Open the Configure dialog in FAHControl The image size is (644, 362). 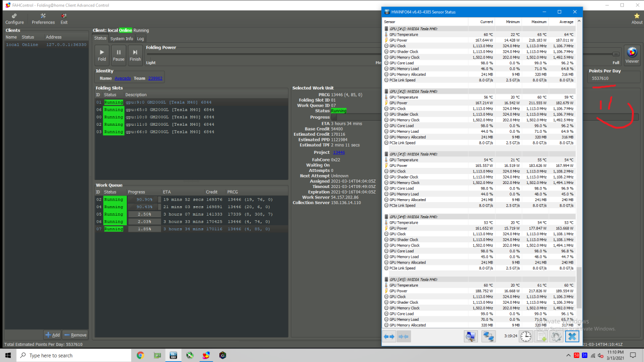[x=14, y=19]
